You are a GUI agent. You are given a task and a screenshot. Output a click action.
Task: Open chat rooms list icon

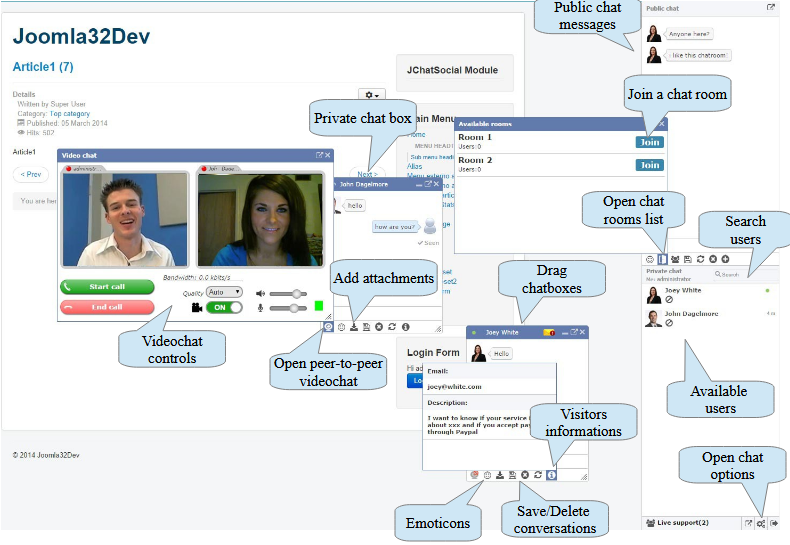(662, 258)
